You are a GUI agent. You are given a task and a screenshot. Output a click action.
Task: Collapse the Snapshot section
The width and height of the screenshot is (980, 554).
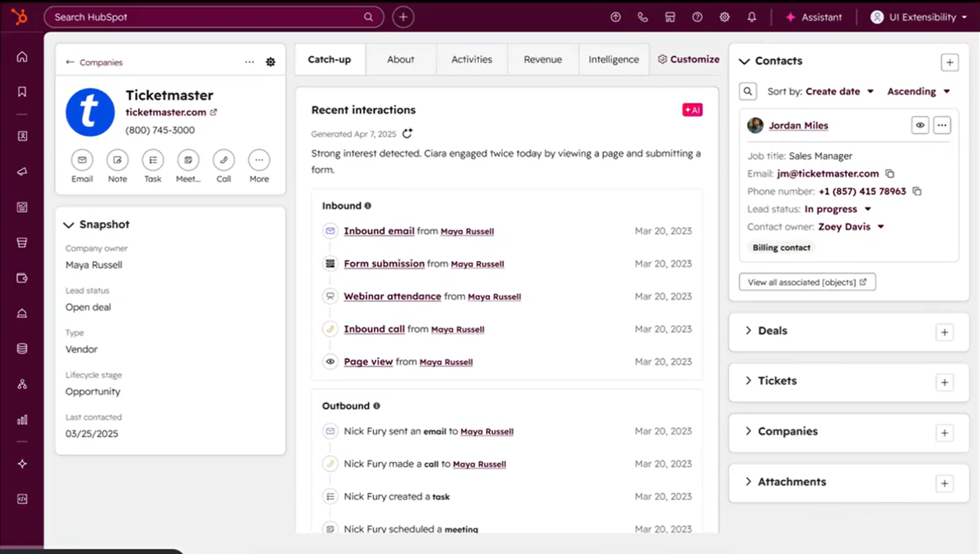[69, 225]
